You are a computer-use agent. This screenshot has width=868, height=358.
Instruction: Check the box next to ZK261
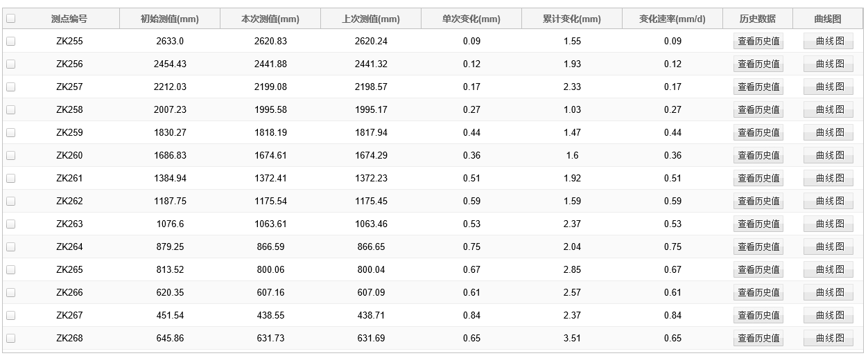tap(10, 178)
